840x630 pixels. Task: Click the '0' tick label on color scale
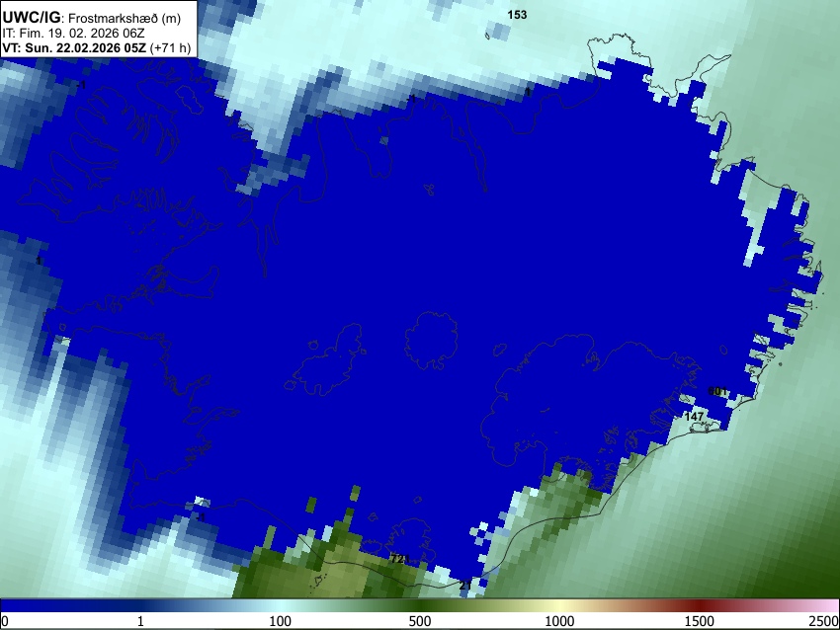coord(5,621)
